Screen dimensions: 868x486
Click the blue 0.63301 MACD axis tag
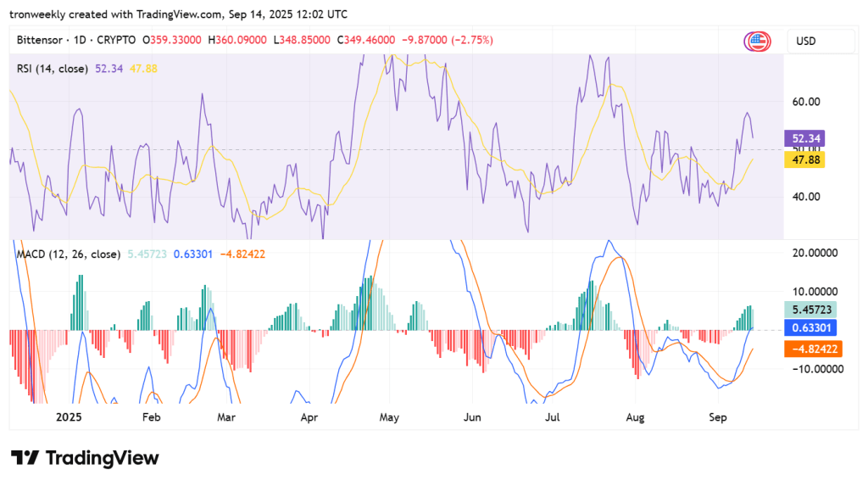[810, 328]
